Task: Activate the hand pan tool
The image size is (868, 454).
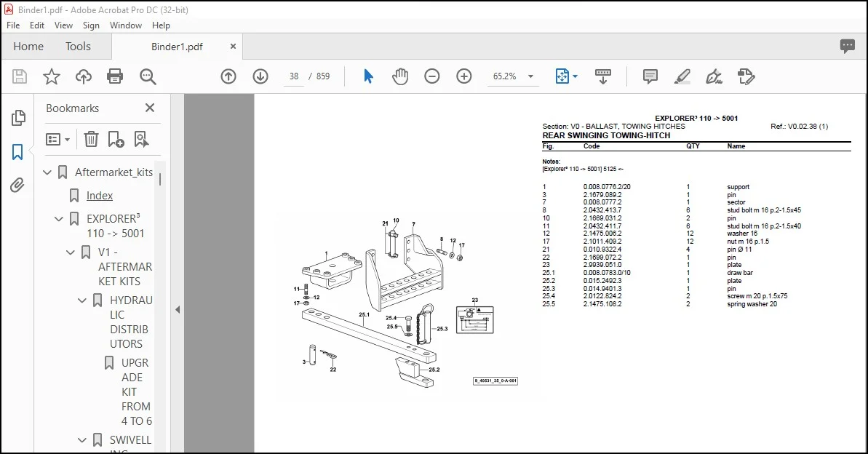Action: click(399, 76)
